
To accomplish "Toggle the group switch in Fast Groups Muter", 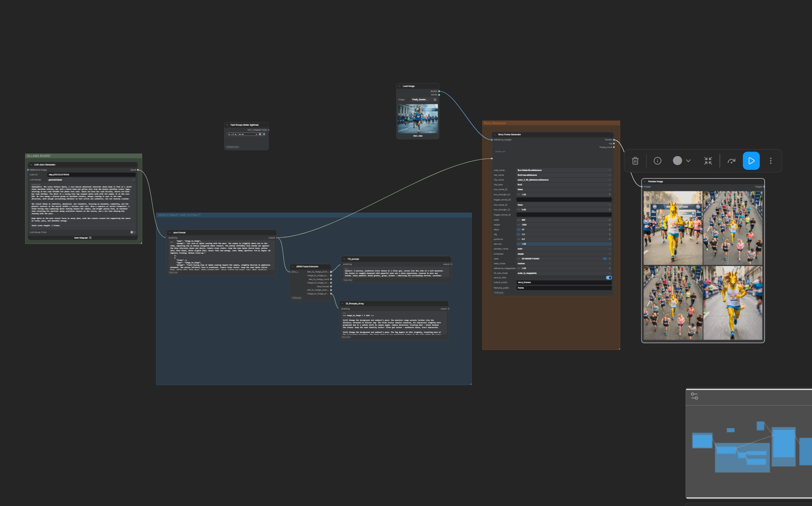I will point(260,134).
